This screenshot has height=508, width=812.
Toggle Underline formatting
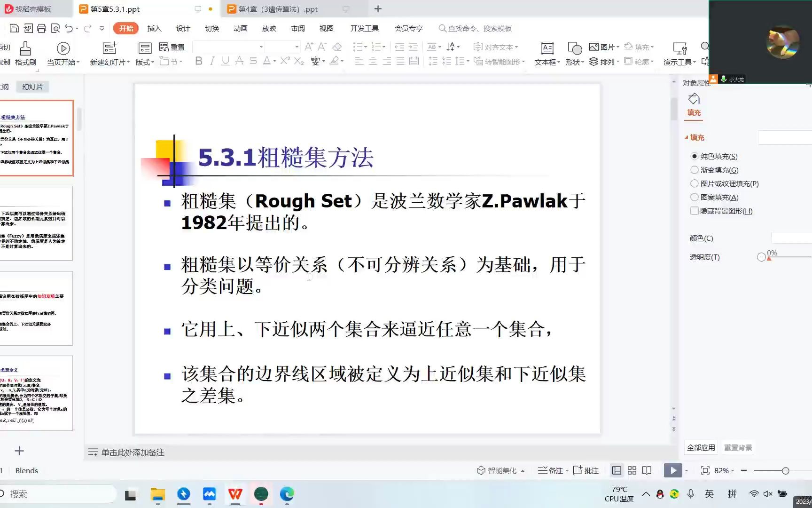pyautogui.click(x=226, y=61)
